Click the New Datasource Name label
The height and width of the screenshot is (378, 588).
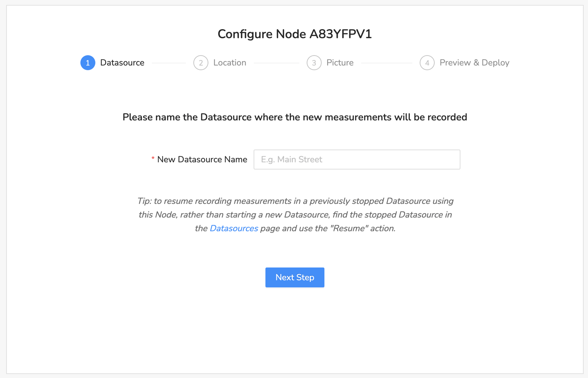pyautogui.click(x=202, y=159)
